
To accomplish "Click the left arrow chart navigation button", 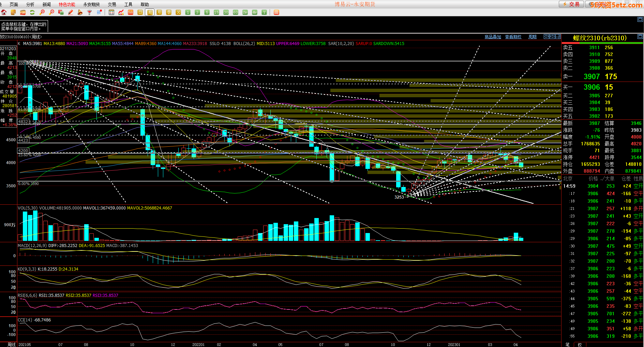I will (x=546, y=37).
